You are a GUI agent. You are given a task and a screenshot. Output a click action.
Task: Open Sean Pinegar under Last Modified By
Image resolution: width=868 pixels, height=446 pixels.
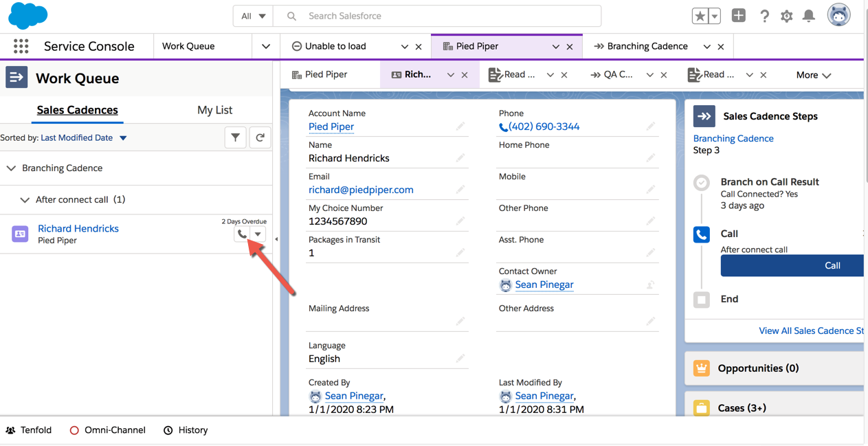544,396
